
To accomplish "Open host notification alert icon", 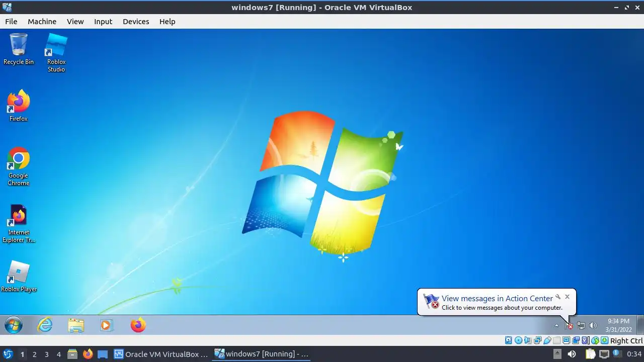I will [616, 353].
